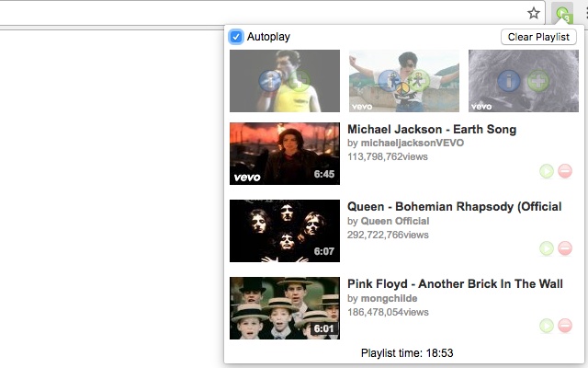The width and height of the screenshot is (588, 368).
Task: Click the Pink Floyd - Another Brick title
Action: pyautogui.click(x=455, y=284)
